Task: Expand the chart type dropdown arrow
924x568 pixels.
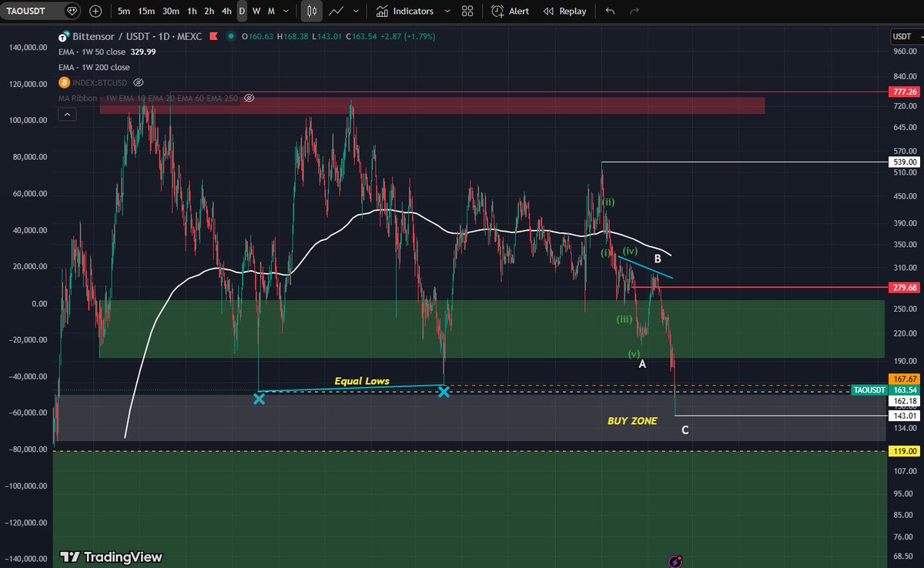Action: pos(356,12)
